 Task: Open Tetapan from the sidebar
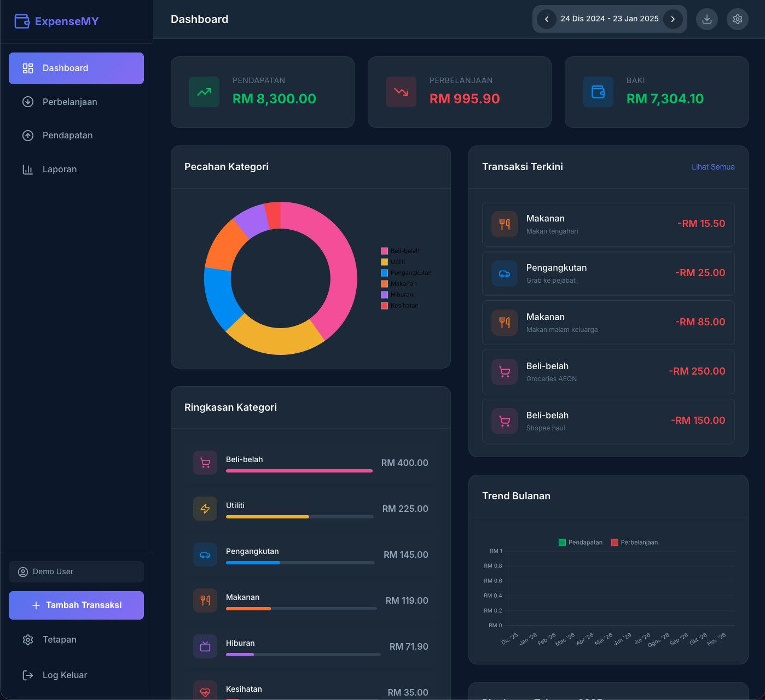pyautogui.click(x=60, y=639)
